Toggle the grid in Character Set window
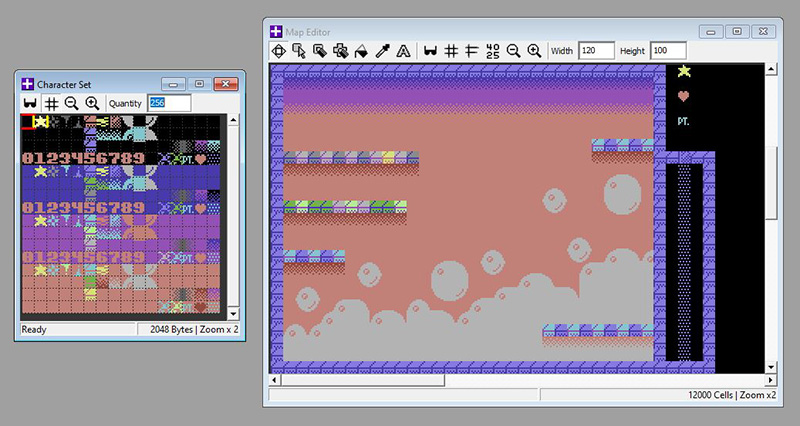Screen dimensions: 800x426 click(x=50, y=103)
